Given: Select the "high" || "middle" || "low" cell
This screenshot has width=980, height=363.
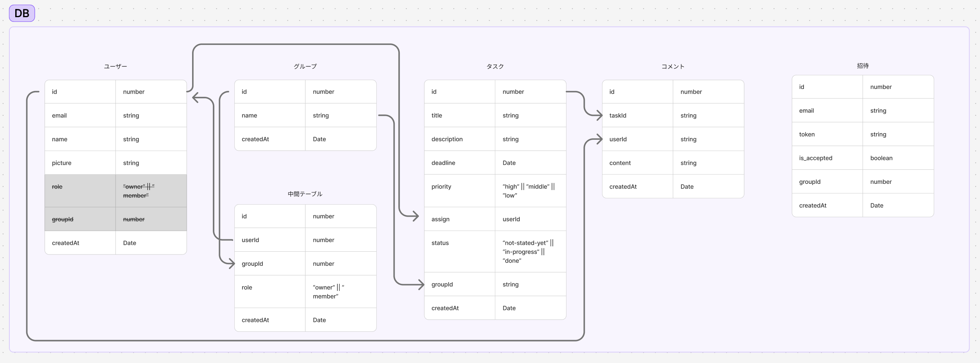Looking at the screenshot, I should [x=531, y=191].
